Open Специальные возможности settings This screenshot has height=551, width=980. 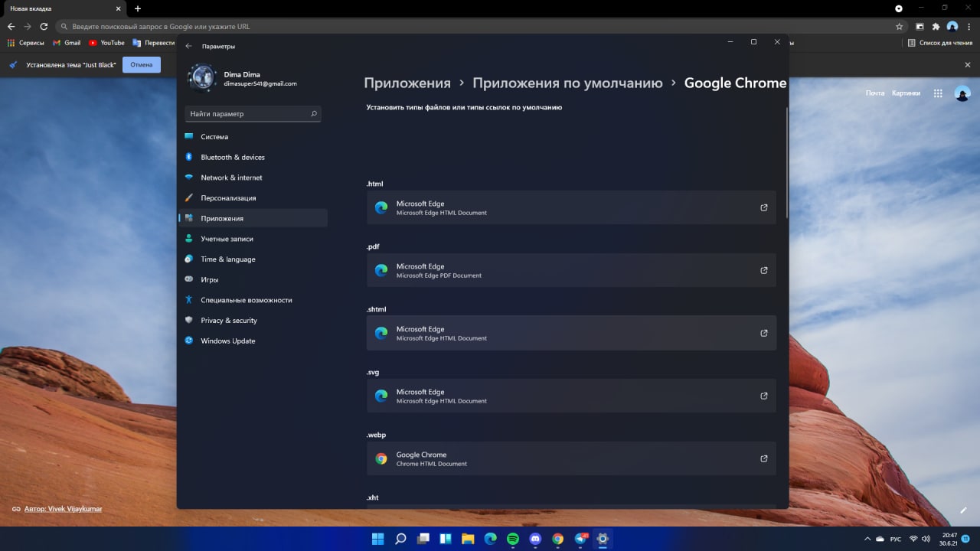[253, 300]
